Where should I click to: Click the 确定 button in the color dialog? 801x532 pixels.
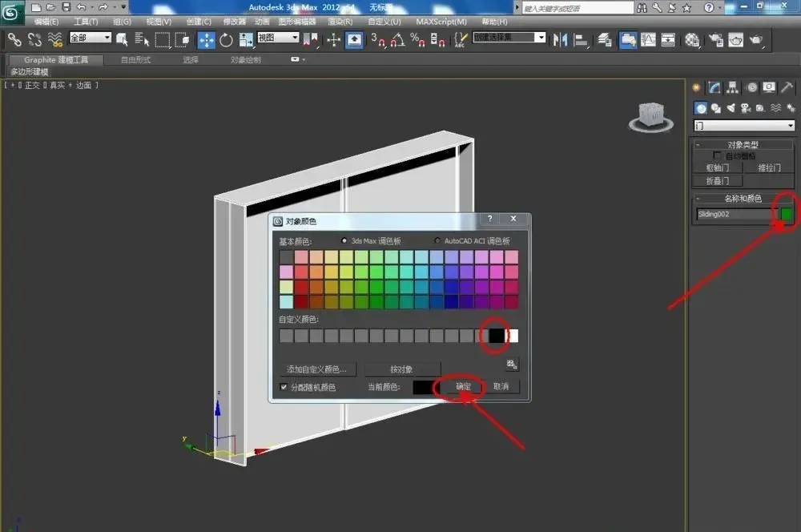pos(463,386)
